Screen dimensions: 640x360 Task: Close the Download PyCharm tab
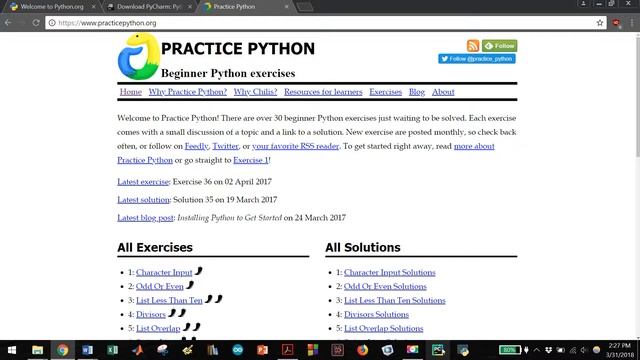190,7
